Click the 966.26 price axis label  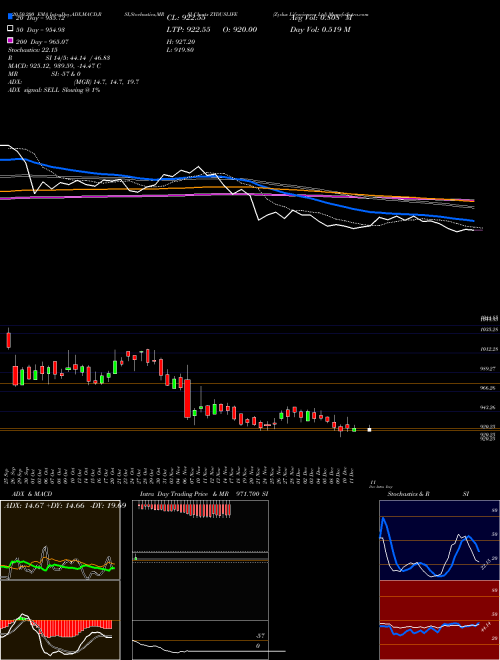click(489, 388)
